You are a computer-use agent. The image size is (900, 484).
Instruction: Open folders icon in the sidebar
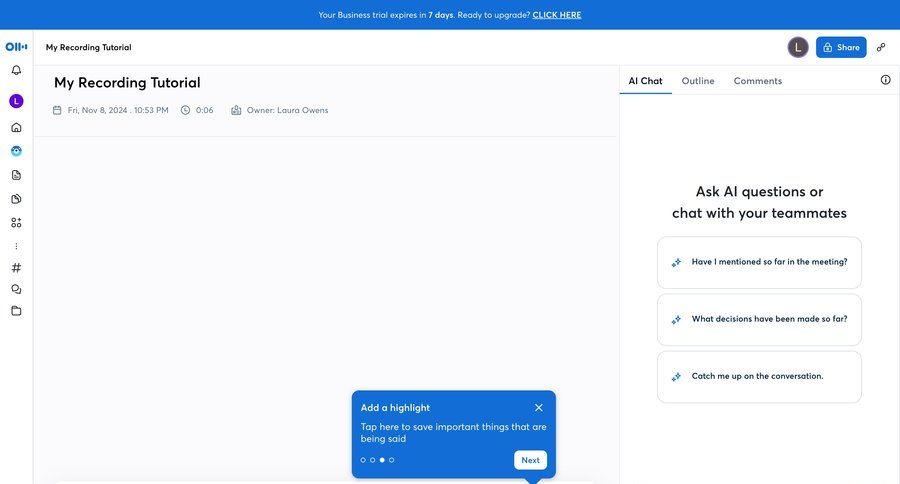(16, 311)
